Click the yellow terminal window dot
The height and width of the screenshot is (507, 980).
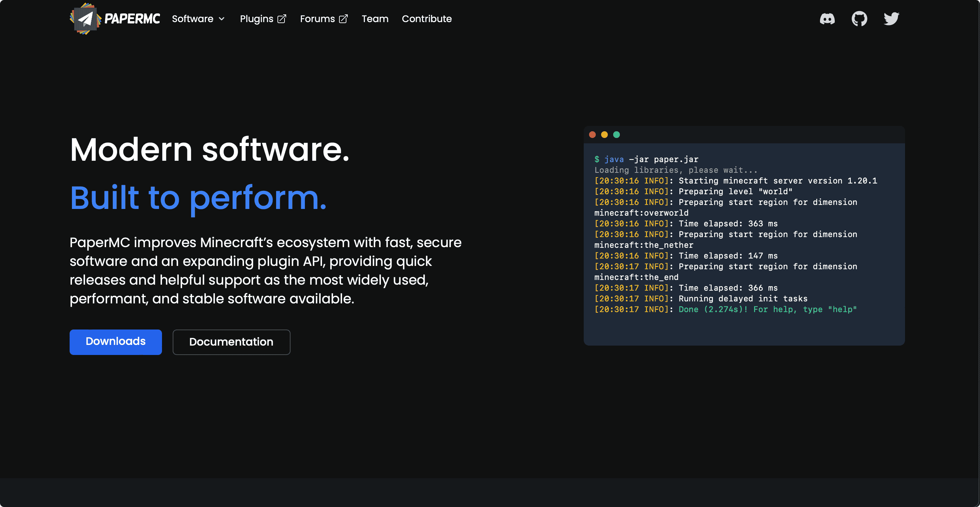(604, 135)
